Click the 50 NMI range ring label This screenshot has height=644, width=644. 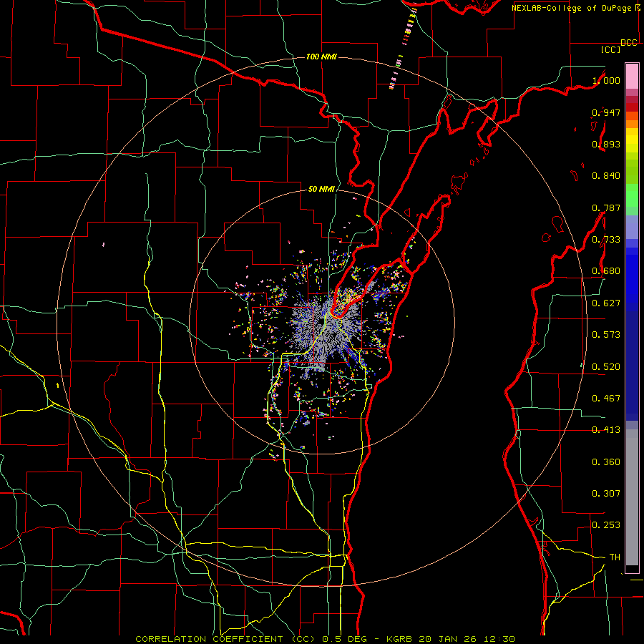(321, 190)
